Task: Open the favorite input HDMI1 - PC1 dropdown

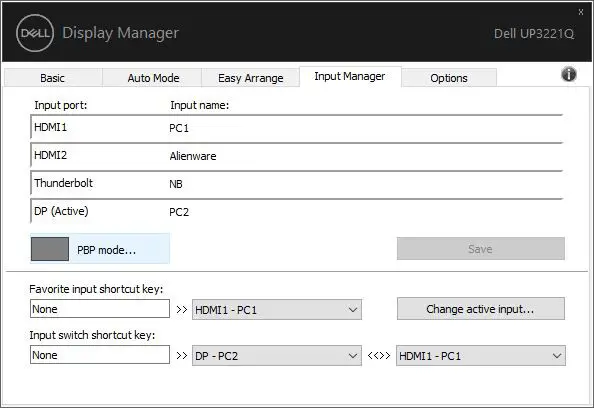Action: coord(277,310)
